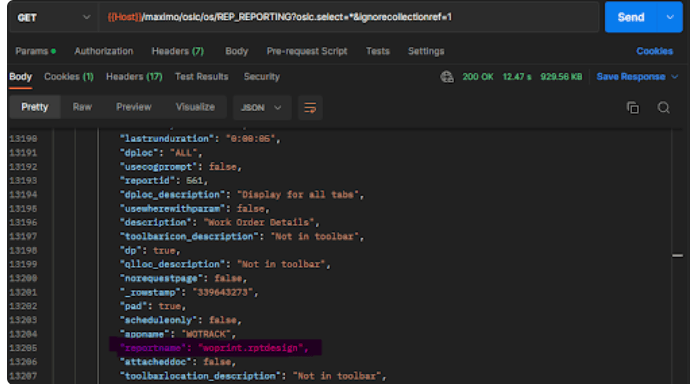This screenshot has width=690, height=384.
Task: Open the request Params tab
Action: tap(36, 51)
